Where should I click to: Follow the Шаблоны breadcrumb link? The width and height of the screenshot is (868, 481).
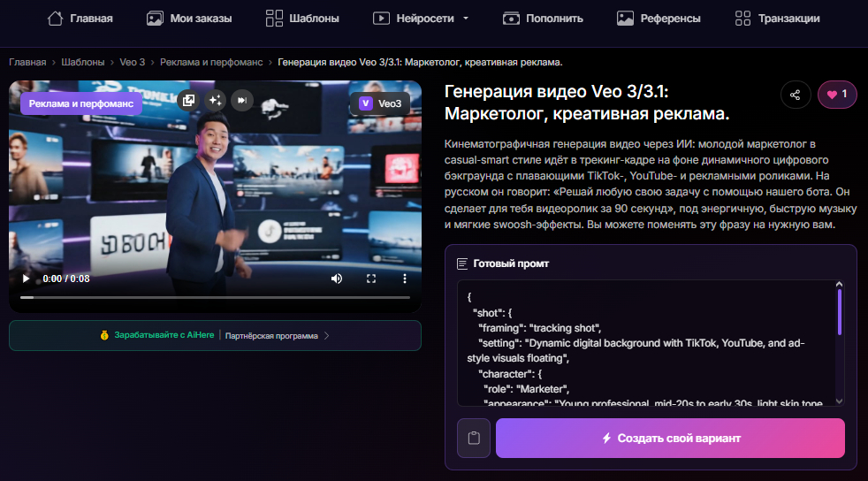click(x=83, y=62)
